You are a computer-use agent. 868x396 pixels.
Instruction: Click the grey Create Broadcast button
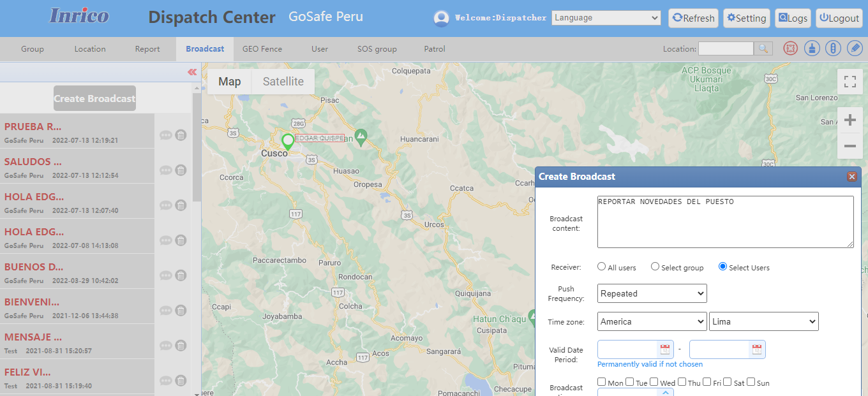(x=94, y=98)
